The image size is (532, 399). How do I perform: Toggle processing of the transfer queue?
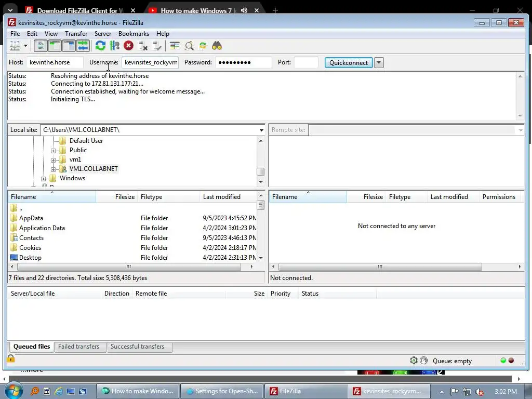[x=115, y=46]
